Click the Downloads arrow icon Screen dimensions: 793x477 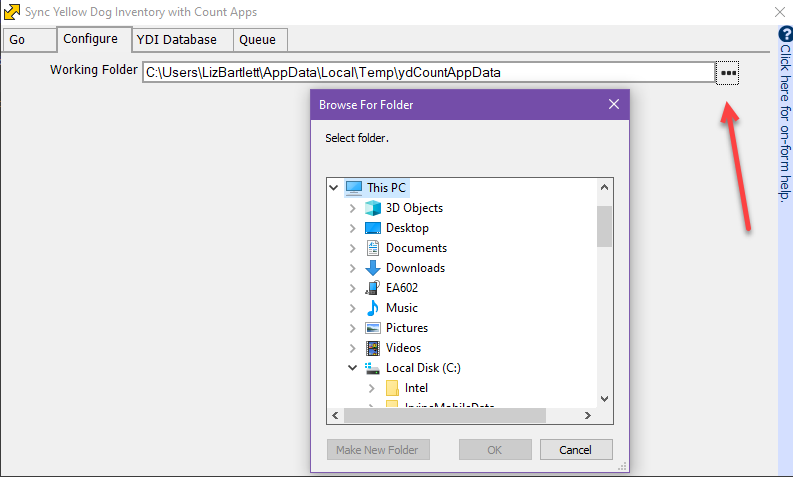tap(373, 268)
